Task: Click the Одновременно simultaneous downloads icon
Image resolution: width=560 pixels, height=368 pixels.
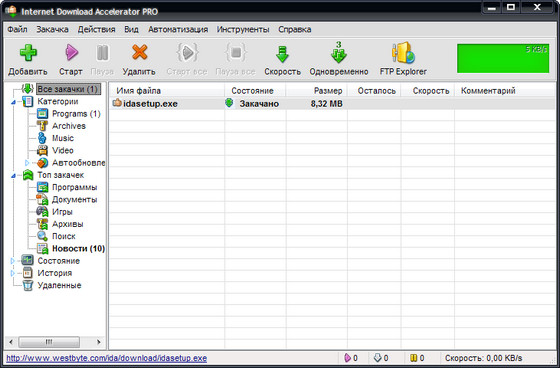Action: (x=338, y=53)
